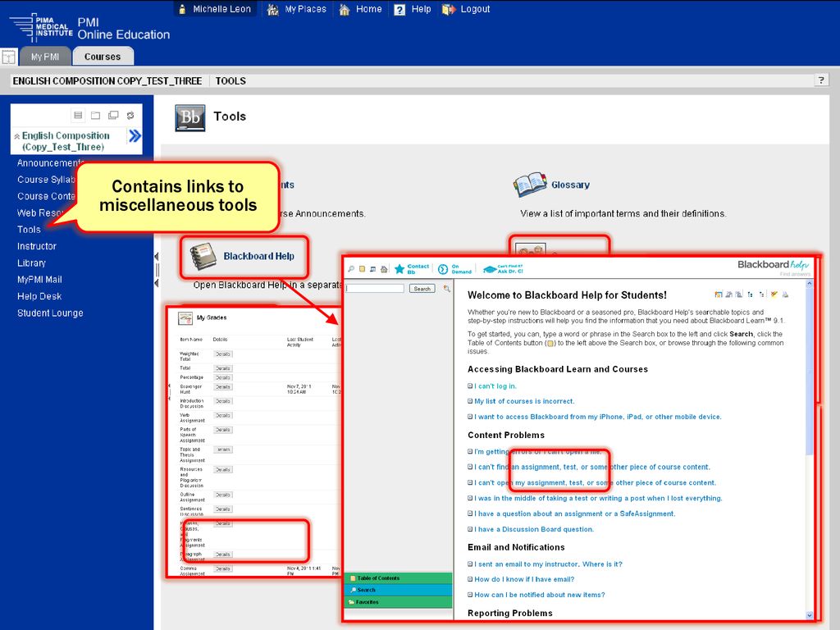840x630 pixels.
Task: Expand 'I have a Discussion Board question' topic
Action: 470,529
